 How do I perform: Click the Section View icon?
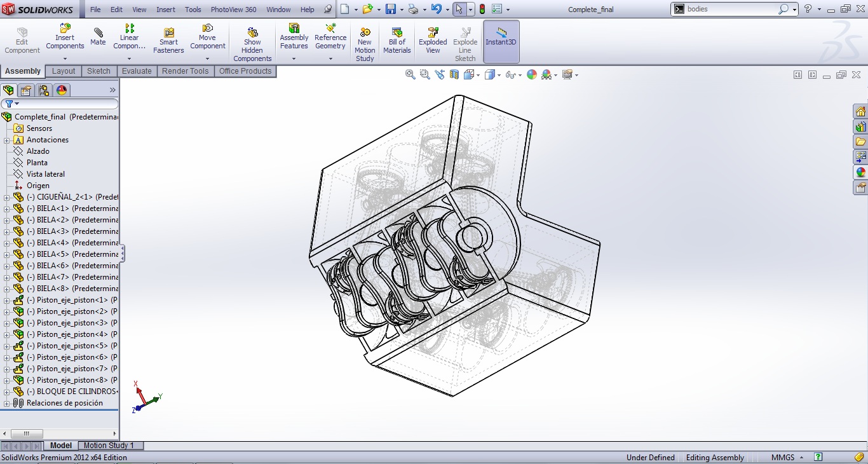(454, 74)
